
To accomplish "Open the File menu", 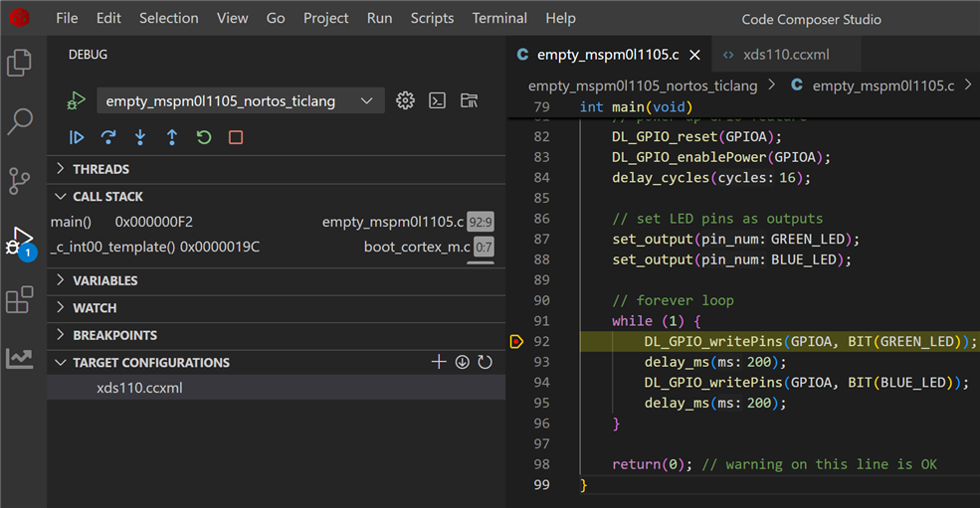I will click(67, 18).
